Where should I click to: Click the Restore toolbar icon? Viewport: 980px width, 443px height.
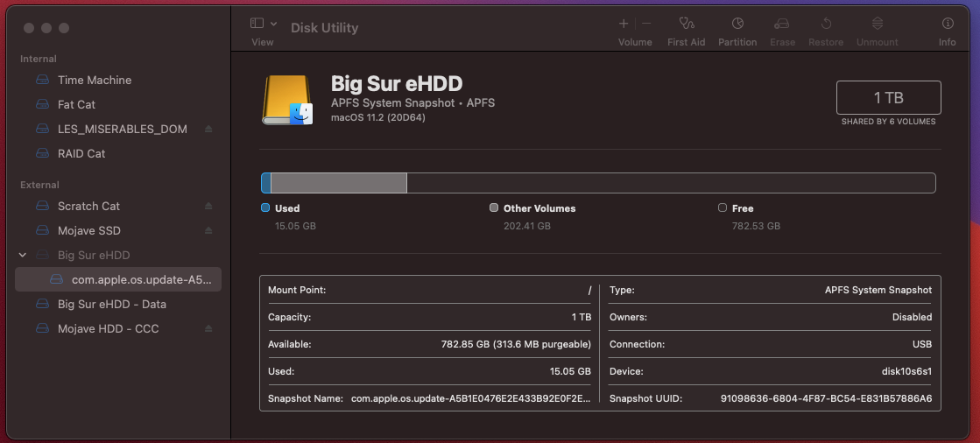pyautogui.click(x=826, y=24)
